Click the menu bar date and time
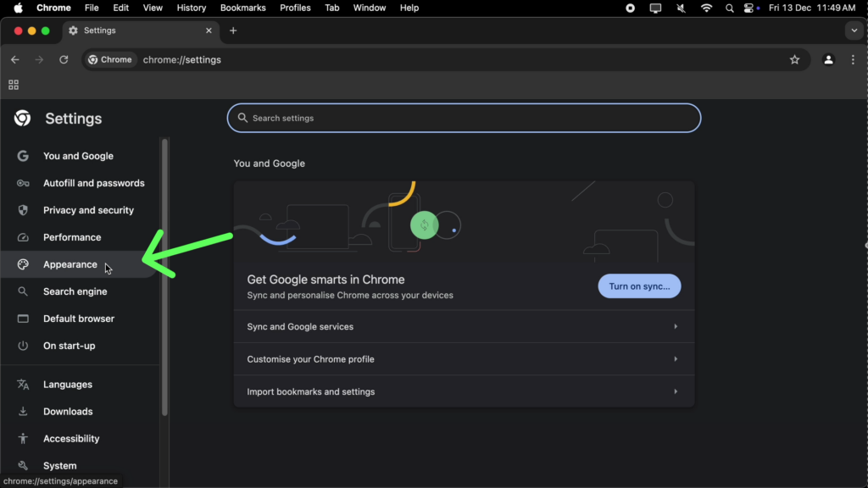 pyautogui.click(x=812, y=8)
